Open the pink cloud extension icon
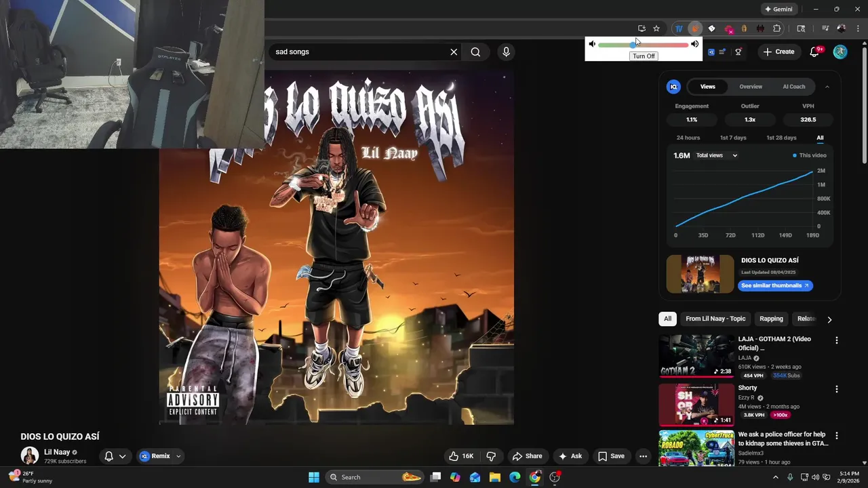Viewport: 868px width, 488px height. (728, 29)
